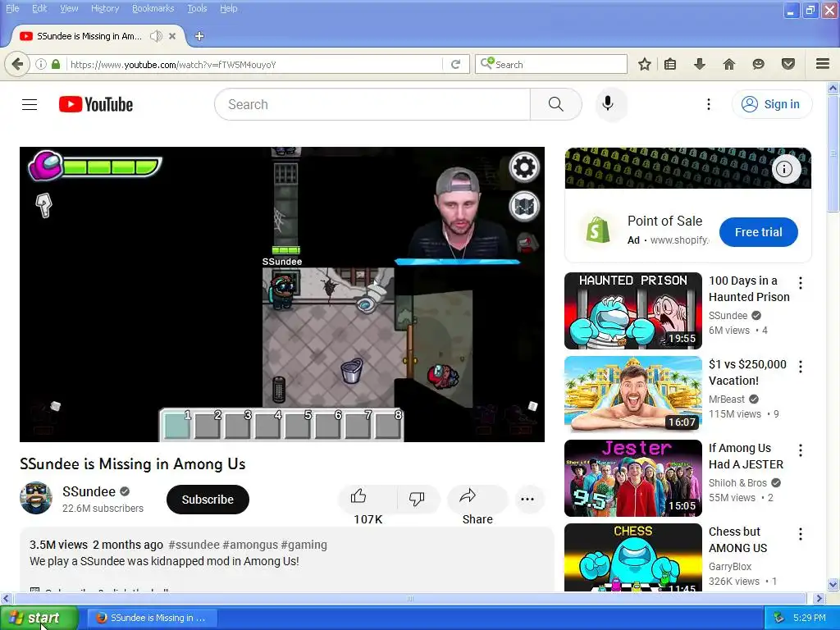Click the #amongus hashtag
840x630 pixels.
click(249, 545)
